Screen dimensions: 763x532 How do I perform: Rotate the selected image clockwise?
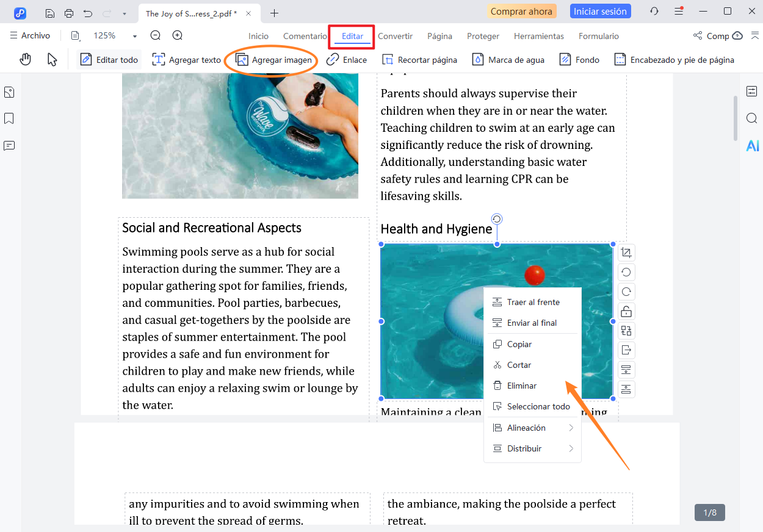[626, 291]
